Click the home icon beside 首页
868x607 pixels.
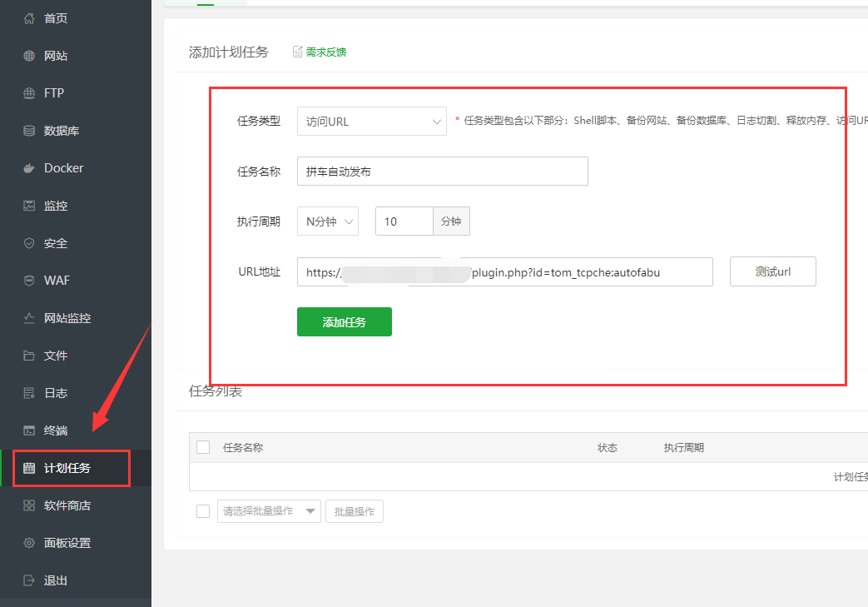[29, 18]
